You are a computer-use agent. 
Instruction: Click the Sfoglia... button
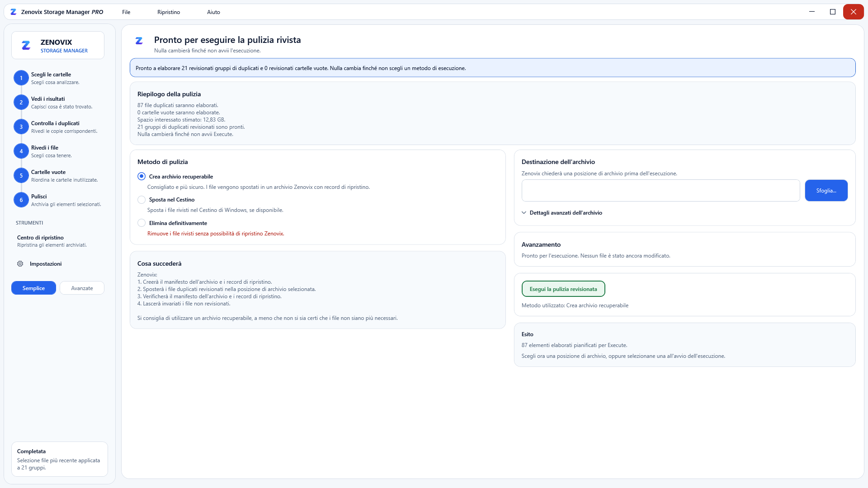(826, 191)
